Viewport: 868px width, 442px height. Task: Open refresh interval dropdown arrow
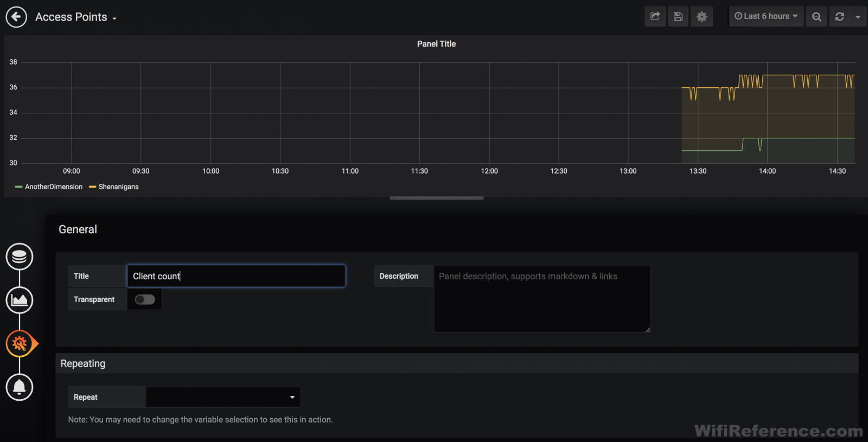pos(858,16)
